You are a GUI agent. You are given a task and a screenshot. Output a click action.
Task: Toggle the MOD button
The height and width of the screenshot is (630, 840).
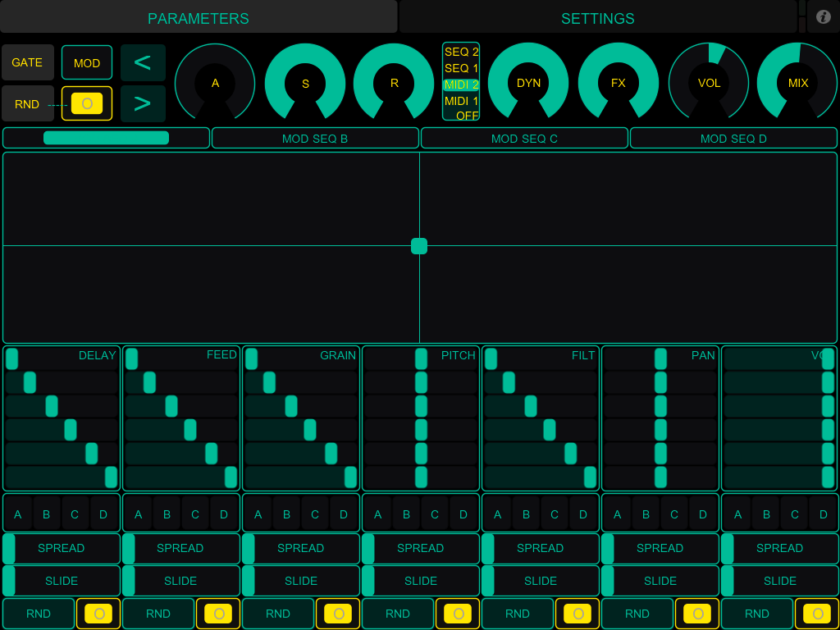(87, 63)
